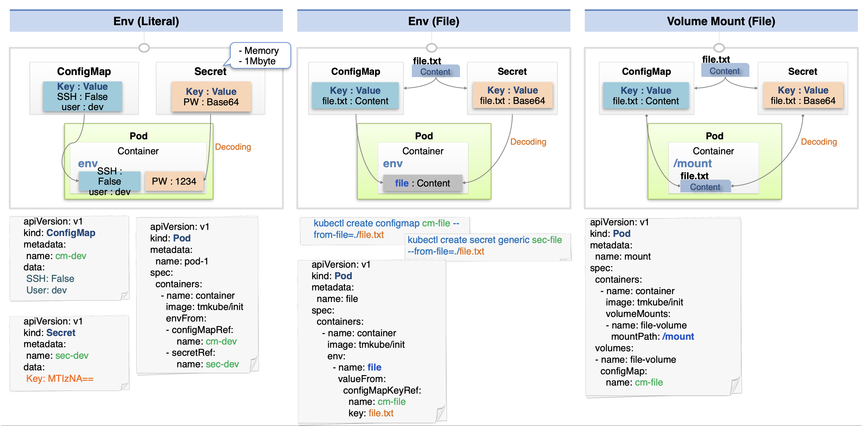The height and width of the screenshot is (426, 868).
Task: Click the gray file : Content box
Action: pos(422,183)
